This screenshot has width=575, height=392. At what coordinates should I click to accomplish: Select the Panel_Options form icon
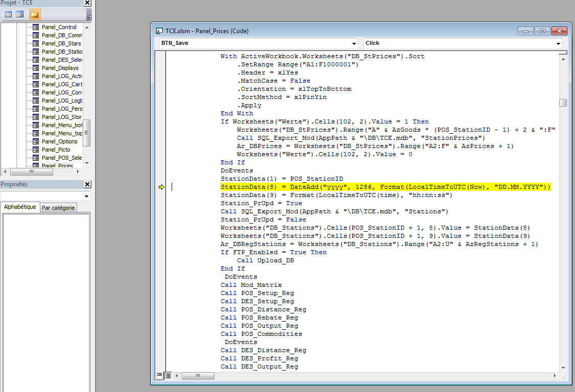pos(36,141)
